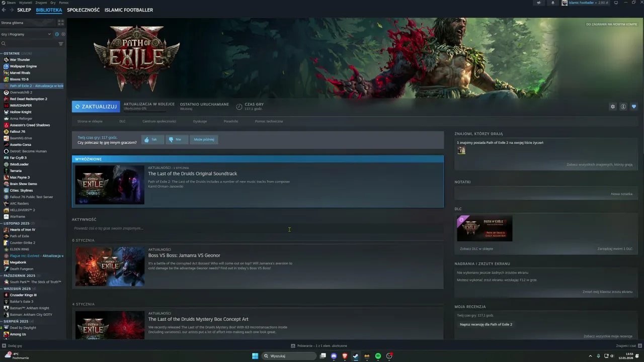This screenshot has width=644, height=362.
Task: Open advanced library filter options icon
Action: 61,44
